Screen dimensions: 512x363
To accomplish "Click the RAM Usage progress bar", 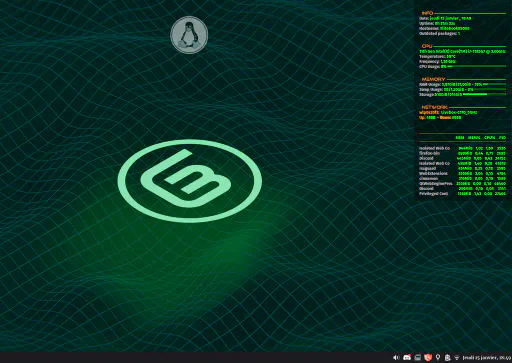I will [494, 84].
